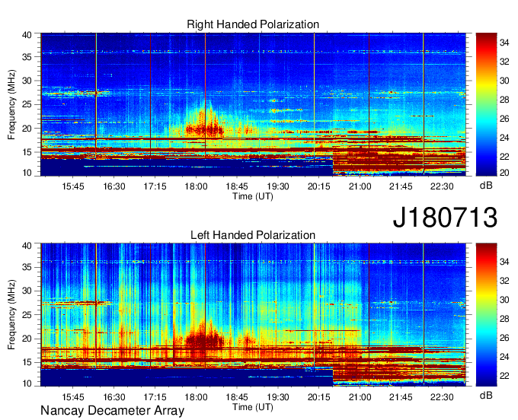
Task: Click the "21:00" tick on Left Handed time axis
Action: click(360, 397)
